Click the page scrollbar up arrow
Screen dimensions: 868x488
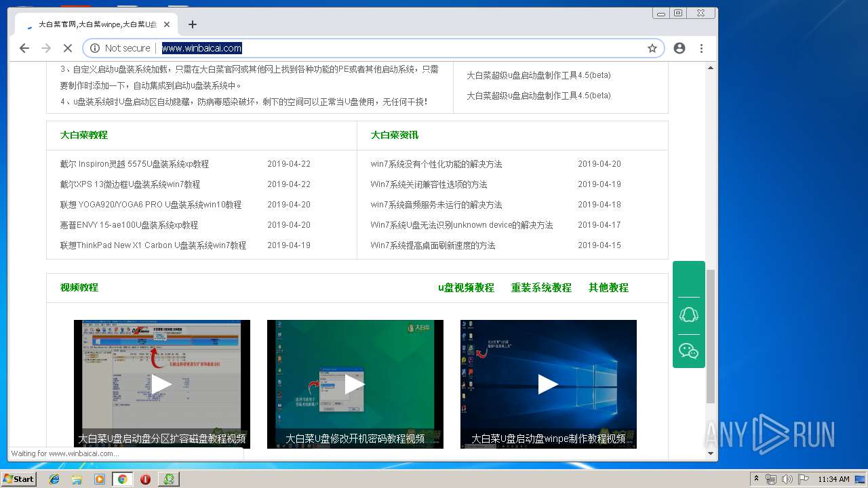tap(711, 68)
